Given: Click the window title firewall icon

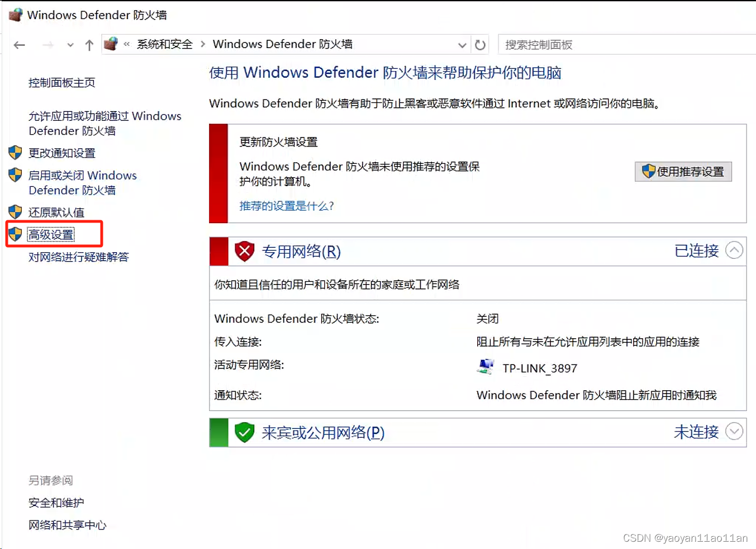Looking at the screenshot, I should pyautogui.click(x=16, y=15).
